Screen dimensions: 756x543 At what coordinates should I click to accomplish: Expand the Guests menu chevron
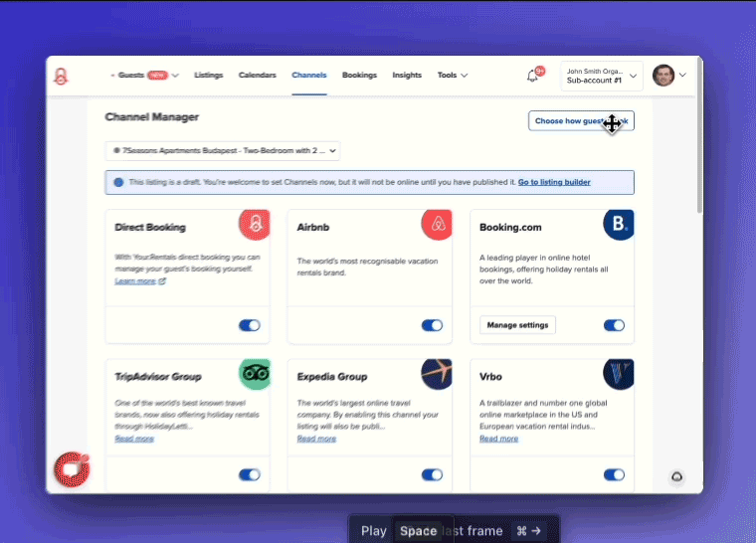point(175,76)
